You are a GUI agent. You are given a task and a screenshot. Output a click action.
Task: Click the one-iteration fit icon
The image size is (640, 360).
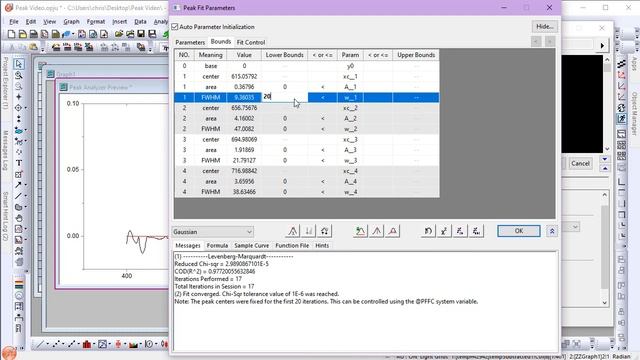tap(460, 231)
